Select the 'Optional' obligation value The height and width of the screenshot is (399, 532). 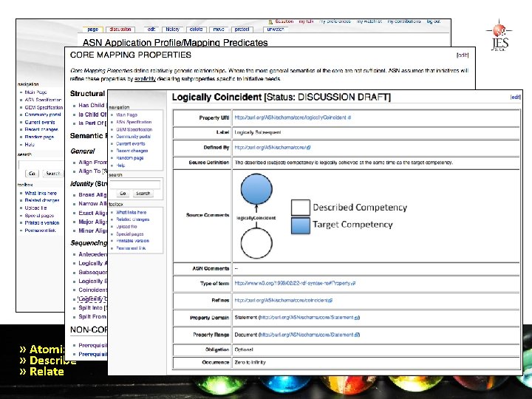244,349
